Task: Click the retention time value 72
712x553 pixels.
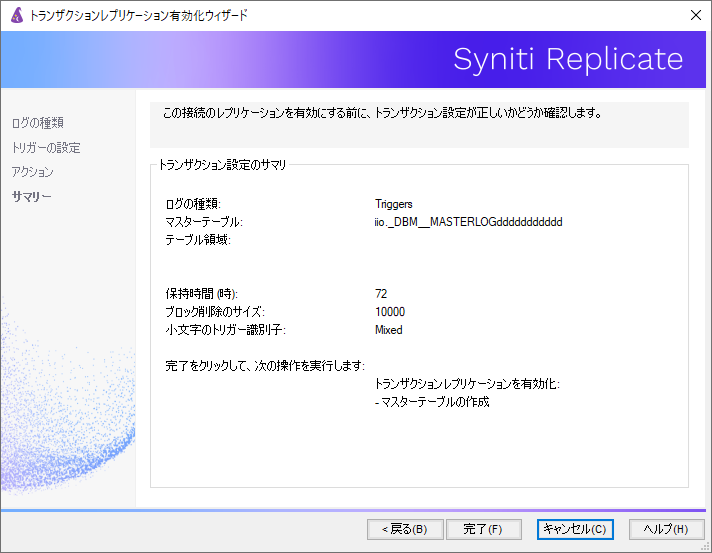Action: [381, 294]
